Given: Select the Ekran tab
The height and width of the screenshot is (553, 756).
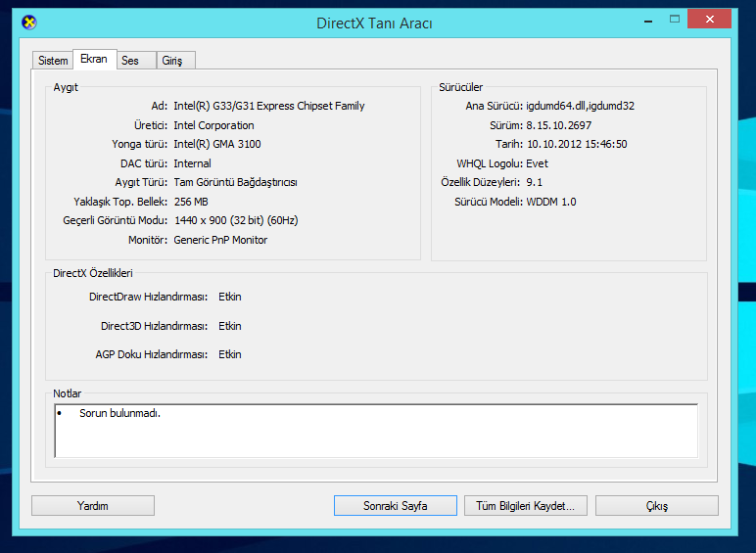Looking at the screenshot, I should pyautogui.click(x=94, y=60).
